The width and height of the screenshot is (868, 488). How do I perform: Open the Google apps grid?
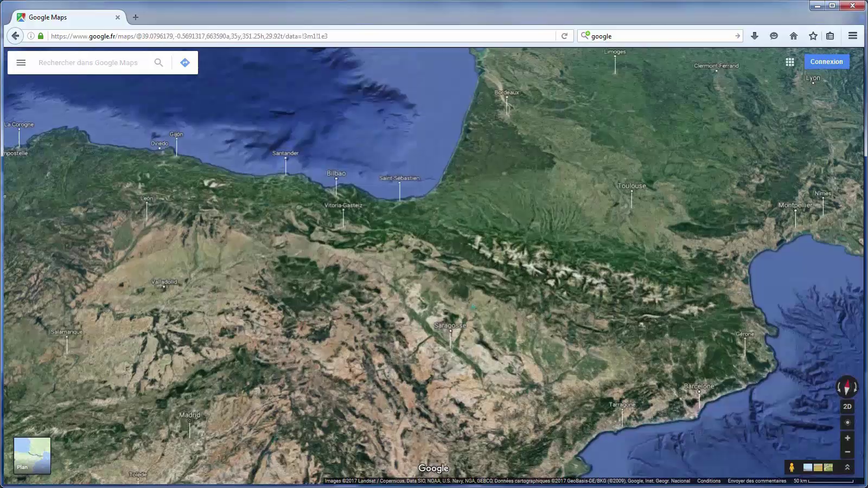point(790,62)
